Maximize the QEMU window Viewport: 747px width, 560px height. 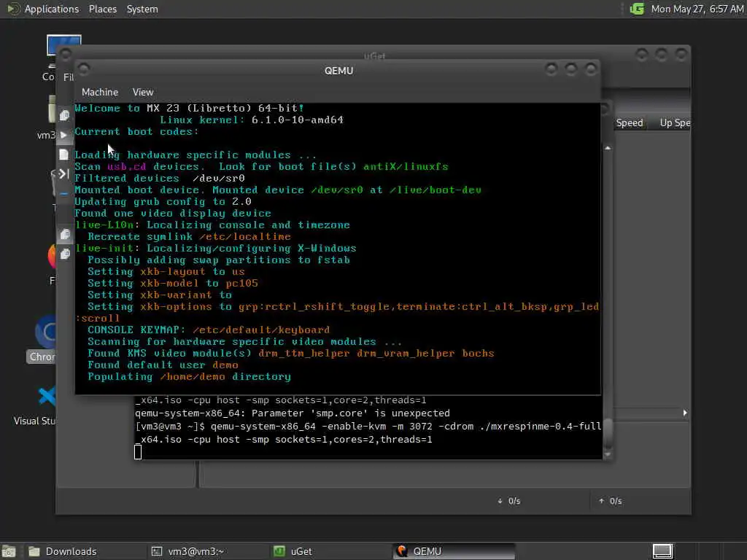pos(570,69)
